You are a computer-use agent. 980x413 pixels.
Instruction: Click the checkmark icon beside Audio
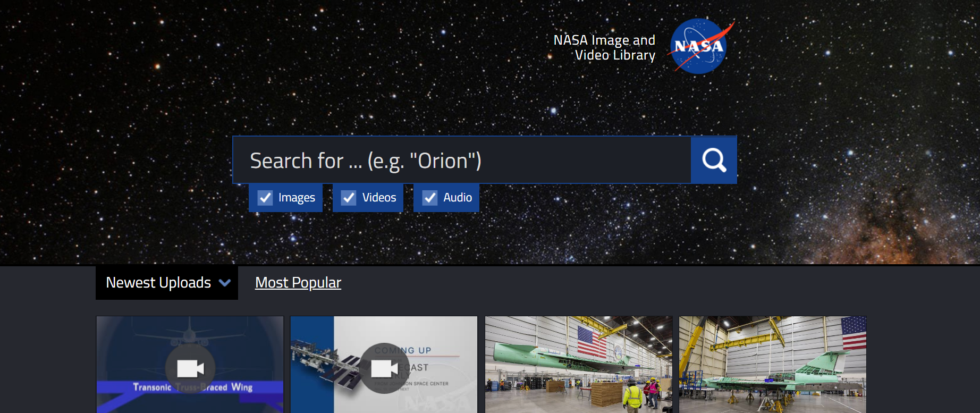[430, 198]
